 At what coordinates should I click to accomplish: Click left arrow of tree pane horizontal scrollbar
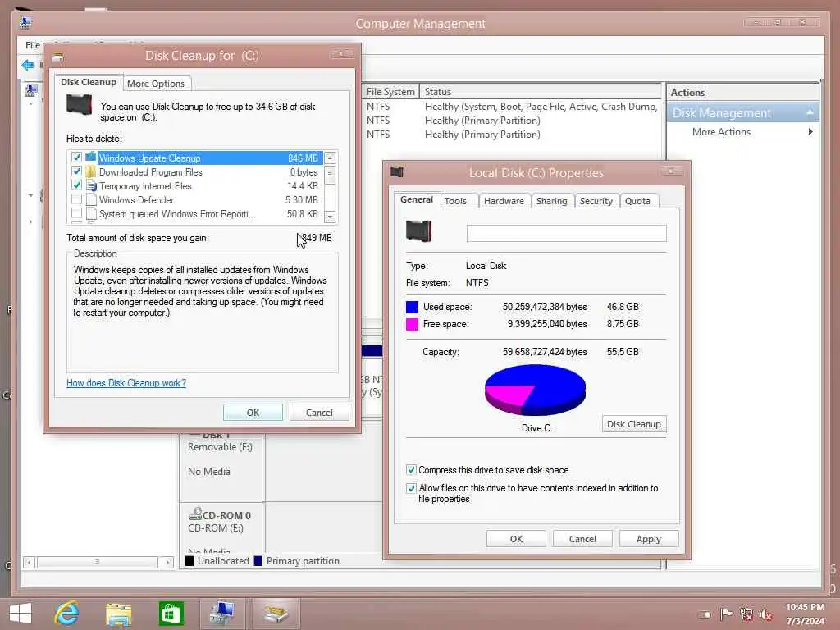[30, 562]
